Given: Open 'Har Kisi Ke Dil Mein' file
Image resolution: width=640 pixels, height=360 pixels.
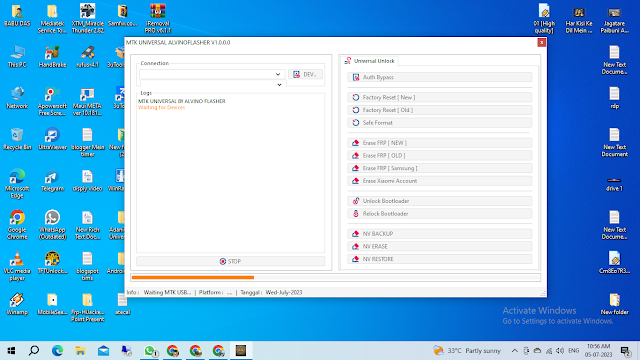Looking at the screenshot, I should [x=579, y=20].
